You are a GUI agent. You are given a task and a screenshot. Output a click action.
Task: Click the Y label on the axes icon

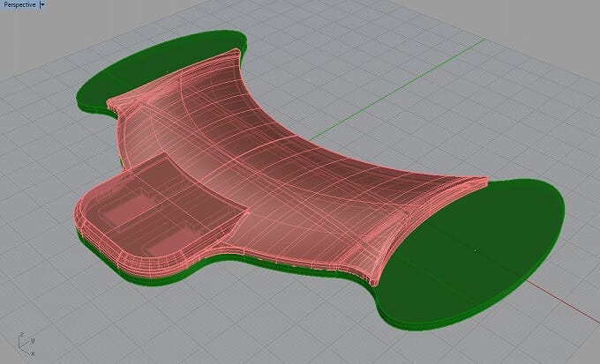tap(33, 339)
